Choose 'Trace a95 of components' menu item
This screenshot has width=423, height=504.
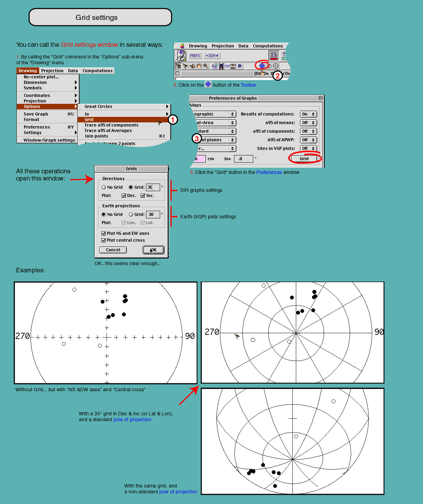pos(124,125)
